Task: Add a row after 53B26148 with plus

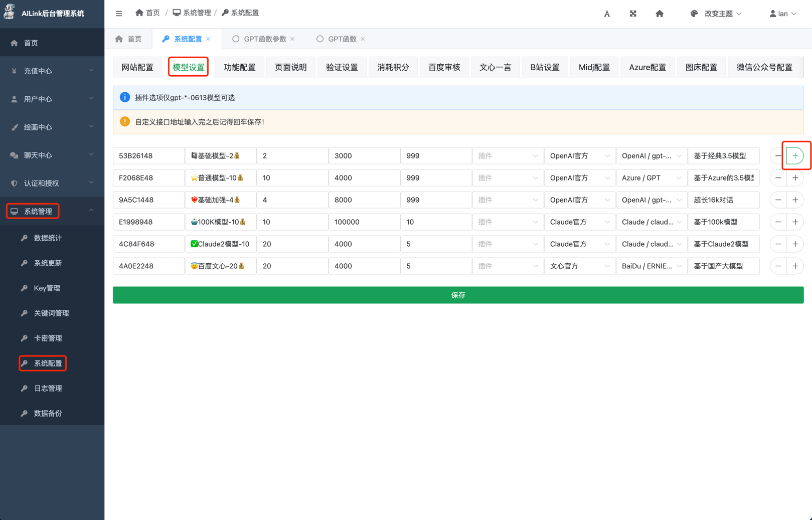Action: pyautogui.click(x=795, y=156)
